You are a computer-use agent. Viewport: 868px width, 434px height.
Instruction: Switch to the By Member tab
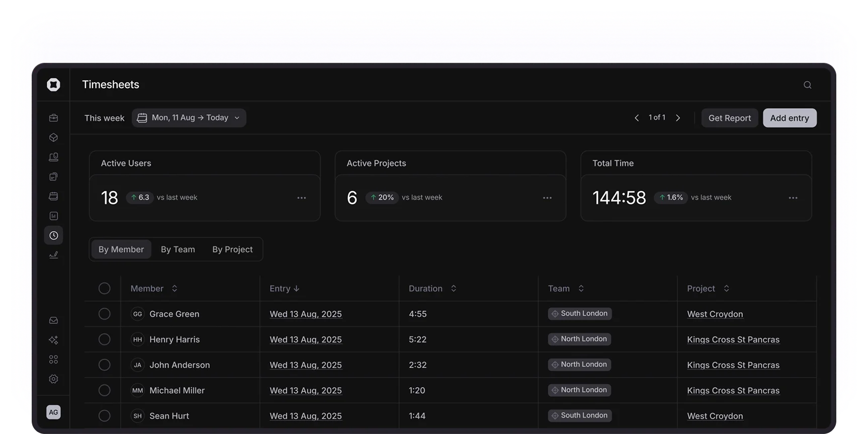click(121, 249)
